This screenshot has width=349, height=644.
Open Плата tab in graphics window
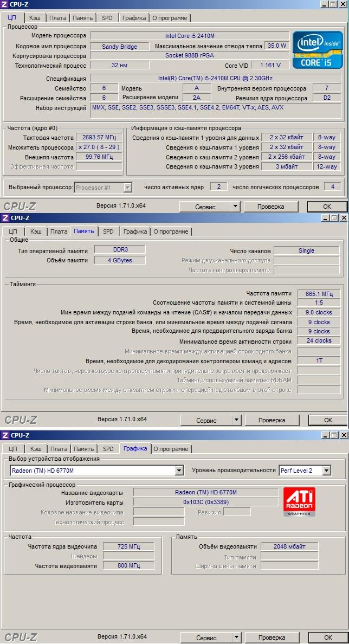(59, 449)
